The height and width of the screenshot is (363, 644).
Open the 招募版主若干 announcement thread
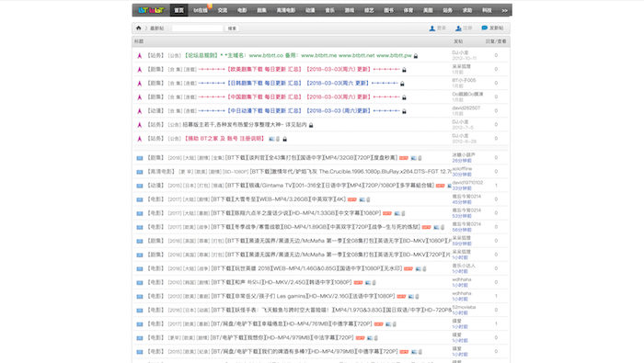(245, 125)
